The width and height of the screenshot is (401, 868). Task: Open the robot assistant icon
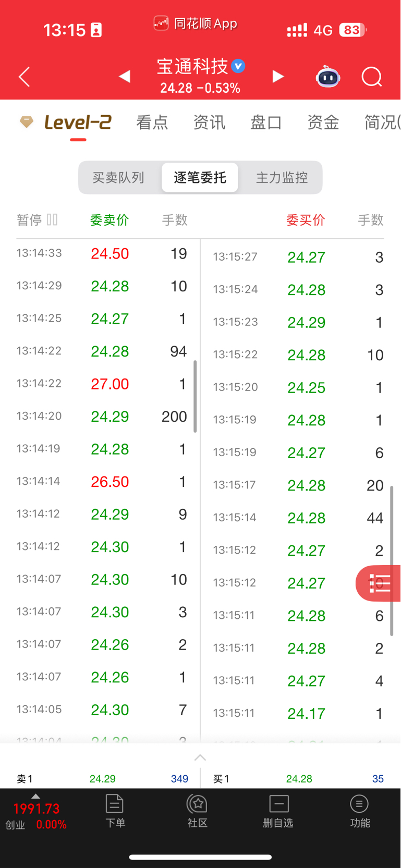(x=328, y=77)
